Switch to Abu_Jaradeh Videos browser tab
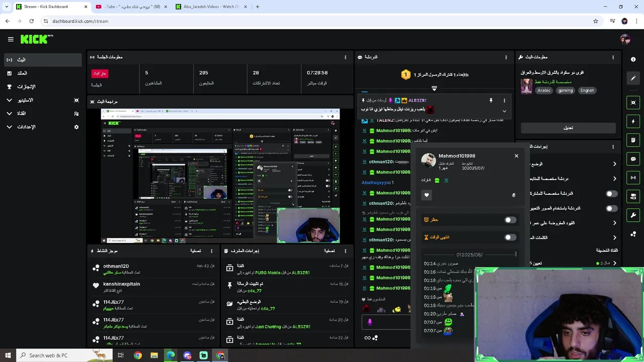 (x=211, y=7)
